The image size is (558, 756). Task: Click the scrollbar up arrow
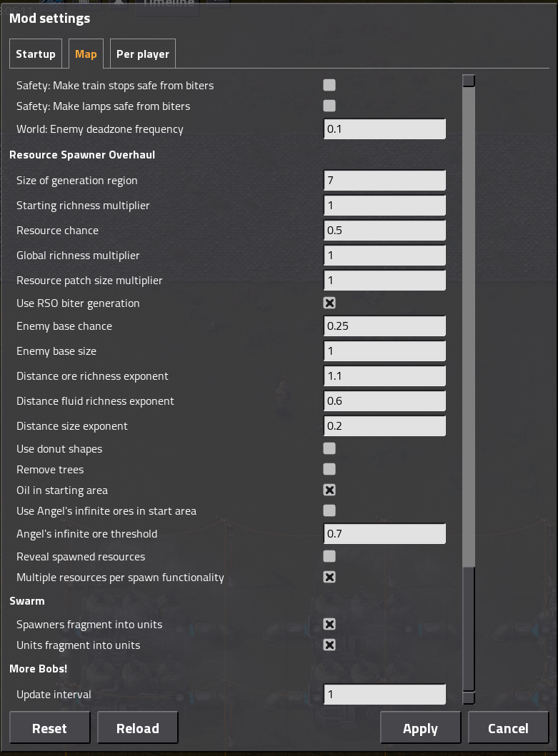[469, 81]
